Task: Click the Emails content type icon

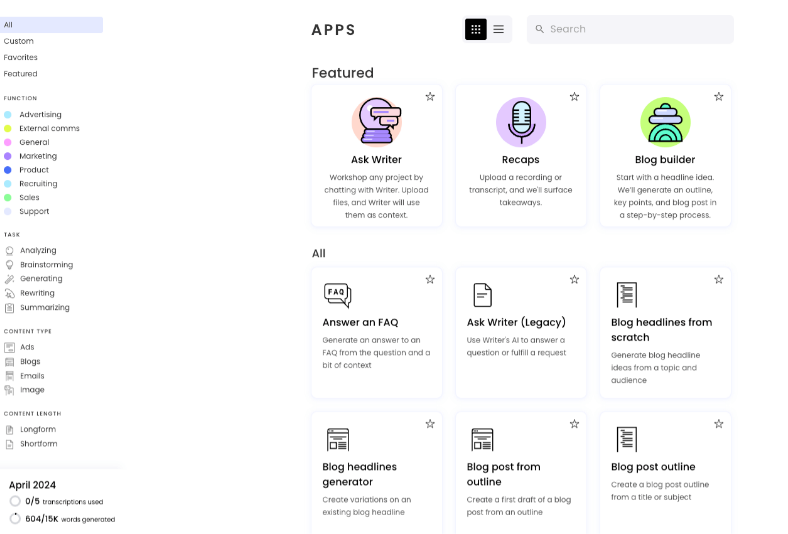Action: coord(9,376)
